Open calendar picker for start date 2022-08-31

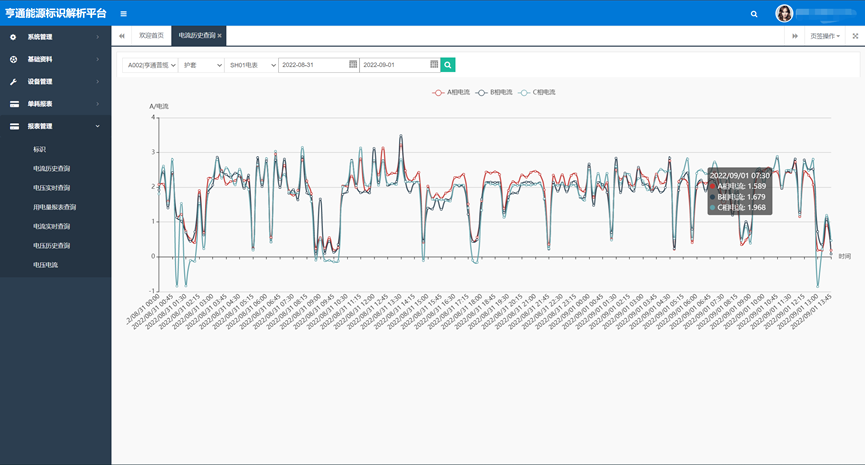click(353, 64)
